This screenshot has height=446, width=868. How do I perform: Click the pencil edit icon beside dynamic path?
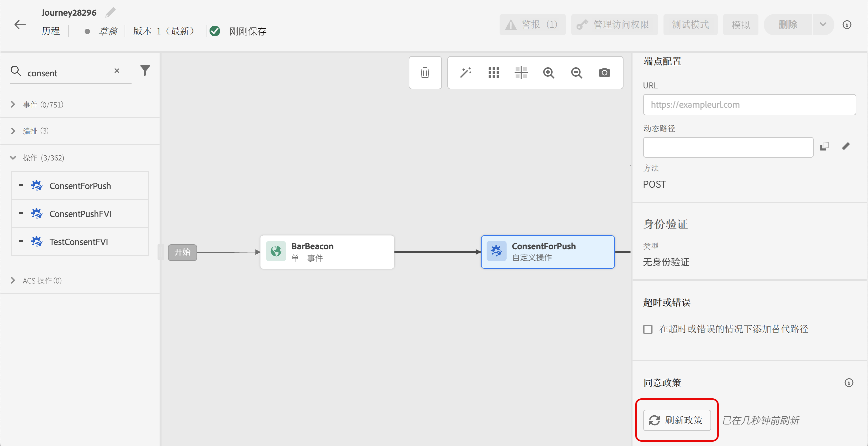point(845,147)
